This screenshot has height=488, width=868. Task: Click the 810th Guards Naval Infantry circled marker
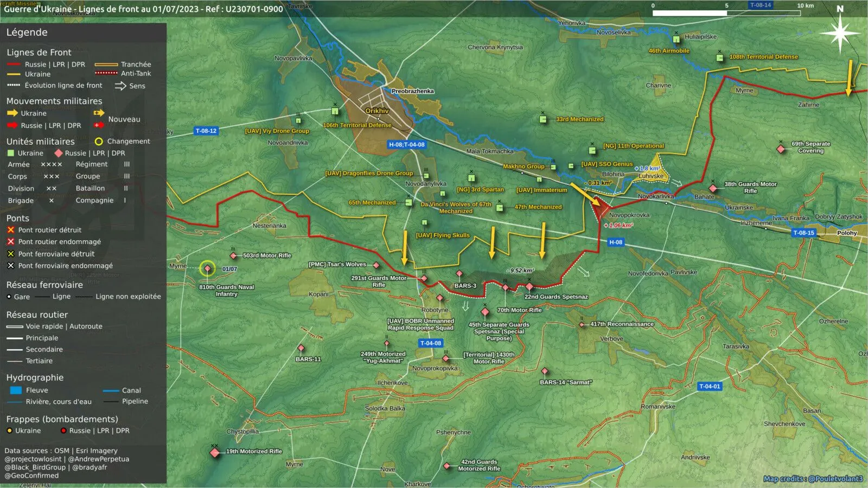(207, 268)
